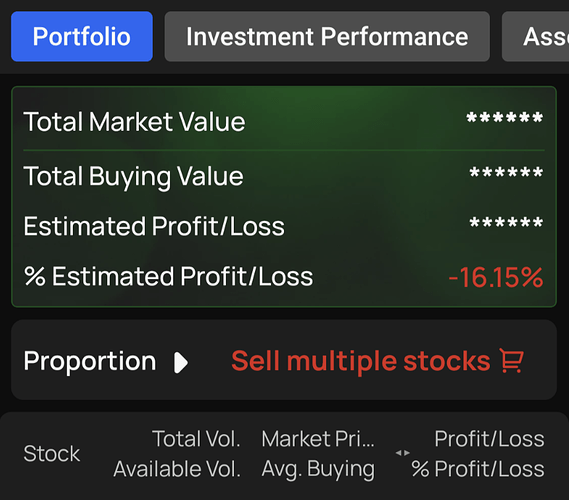Reveal hidden Total Buying Value amount

point(506,172)
